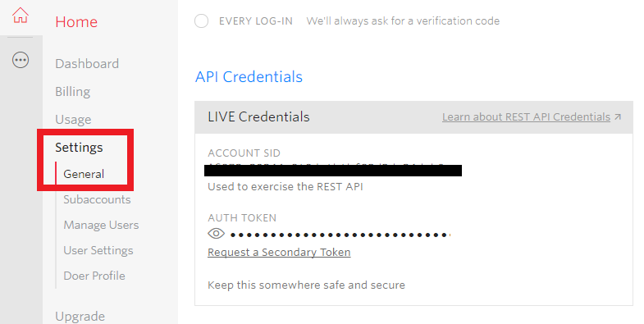The width and height of the screenshot is (644, 324).
Task: Click the masked auth token dots
Action: (x=340, y=235)
